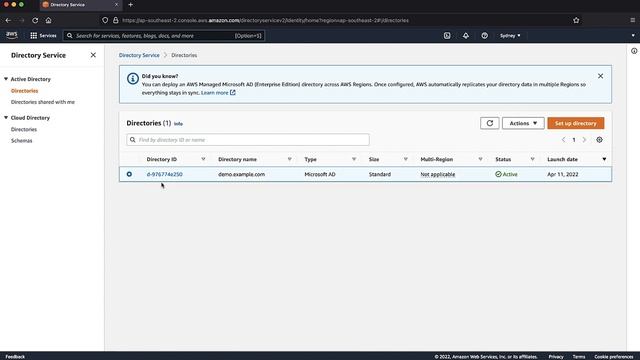Open Cookie preferences in footer
The width and height of the screenshot is (640, 360).
pyautogui.click(x=613, y=356)
